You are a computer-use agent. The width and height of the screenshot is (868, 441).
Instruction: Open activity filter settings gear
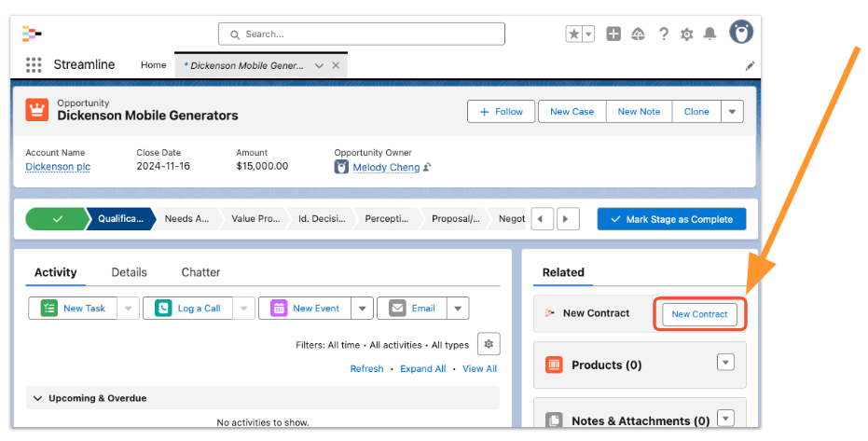click(489, 344)
